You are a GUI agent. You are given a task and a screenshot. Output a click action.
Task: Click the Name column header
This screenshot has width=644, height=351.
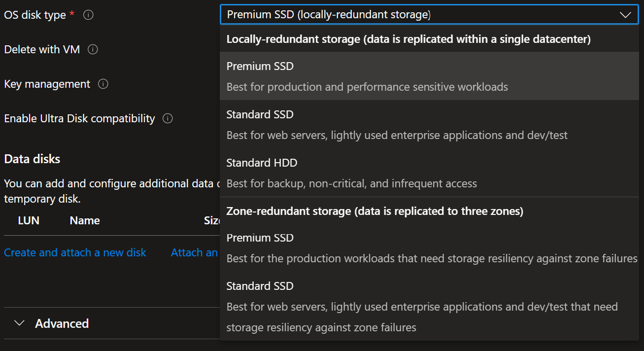85,220
